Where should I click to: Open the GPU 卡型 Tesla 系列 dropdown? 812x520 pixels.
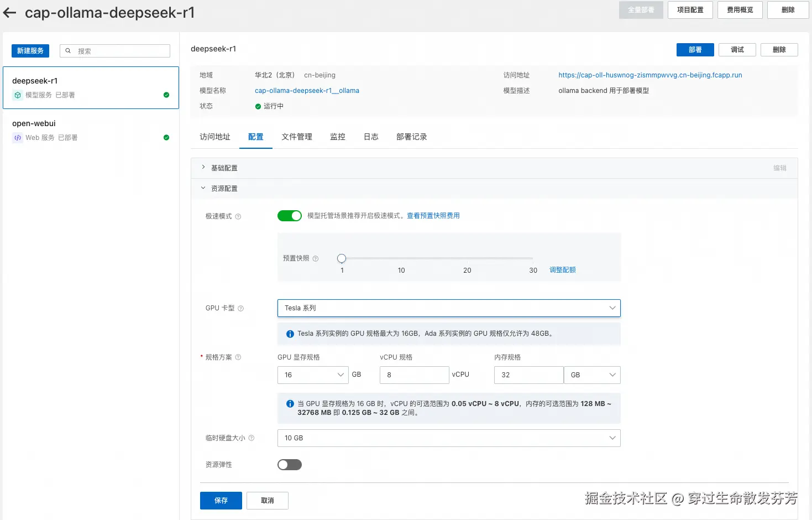pos(449,308)
